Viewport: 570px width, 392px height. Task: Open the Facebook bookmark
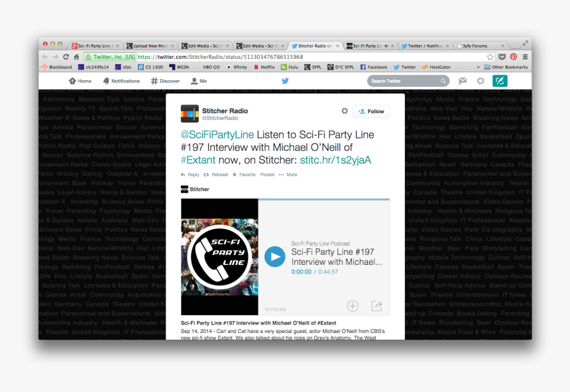(374, 68)
